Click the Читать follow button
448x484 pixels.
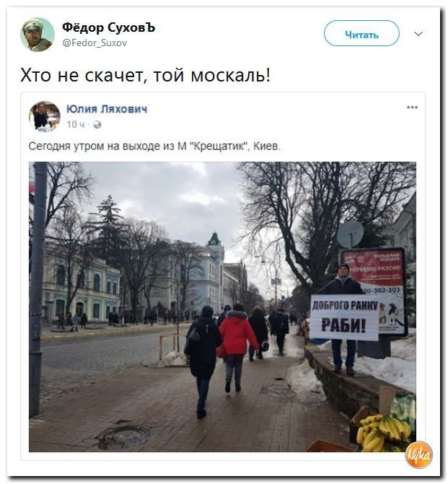[x=361, y=33]
